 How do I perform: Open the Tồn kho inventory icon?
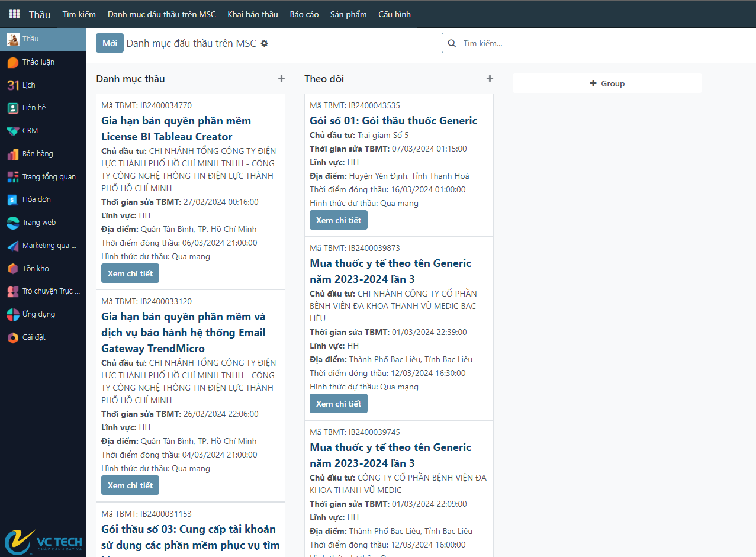point(12,269)
